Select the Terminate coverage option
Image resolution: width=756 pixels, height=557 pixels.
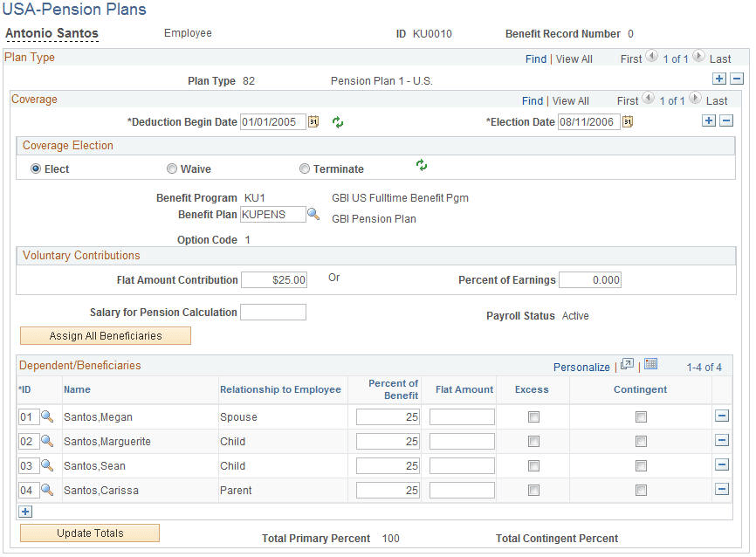(x=304, y=168)
